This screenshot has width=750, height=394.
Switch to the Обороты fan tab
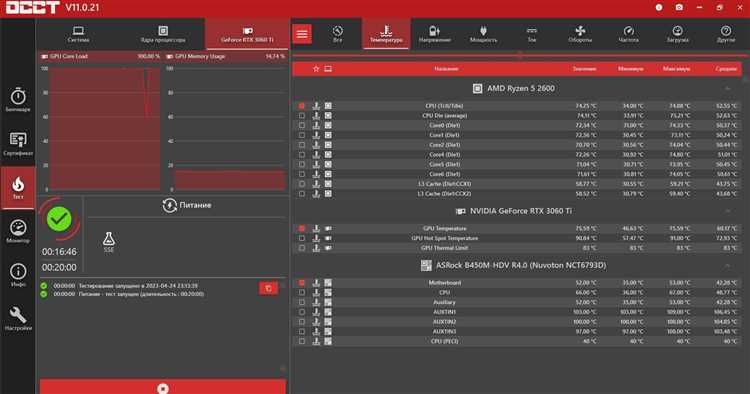tap(580, 34)
